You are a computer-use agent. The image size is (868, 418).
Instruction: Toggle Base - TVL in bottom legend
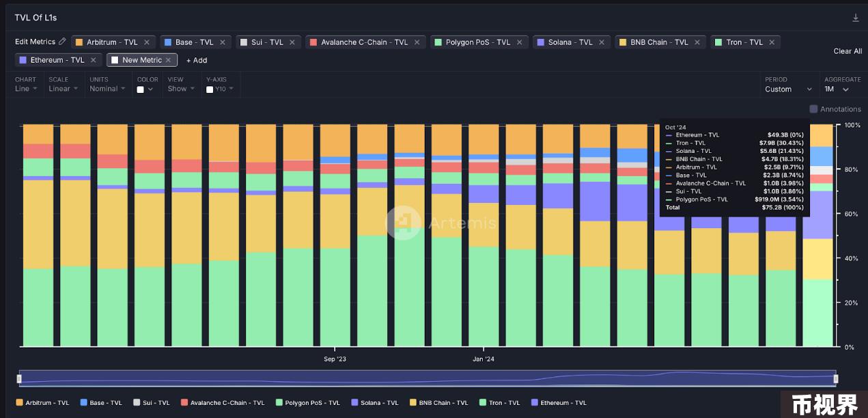(101, 403)
